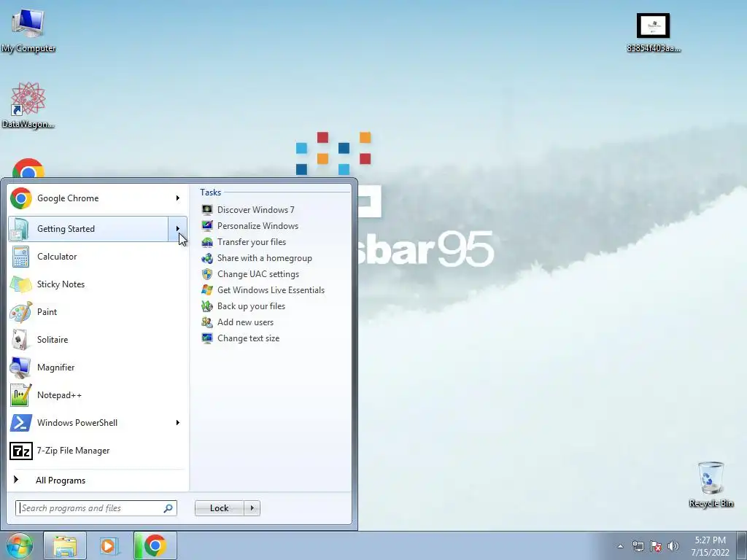Viewport: 747px width, 560px height.
Task: Click the Action Center flag tray icon
Action: click(x=656, y=546)
